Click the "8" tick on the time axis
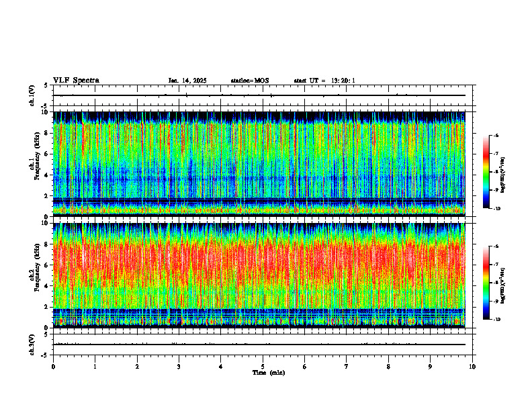The image size is (532, 411). pyautogui.click(x=388, y=367)
